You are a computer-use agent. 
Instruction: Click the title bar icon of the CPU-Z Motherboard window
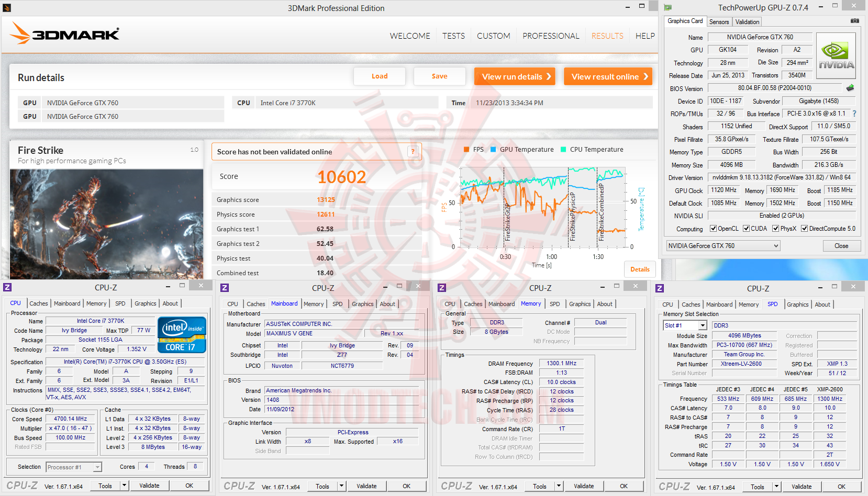click(225, 288)
